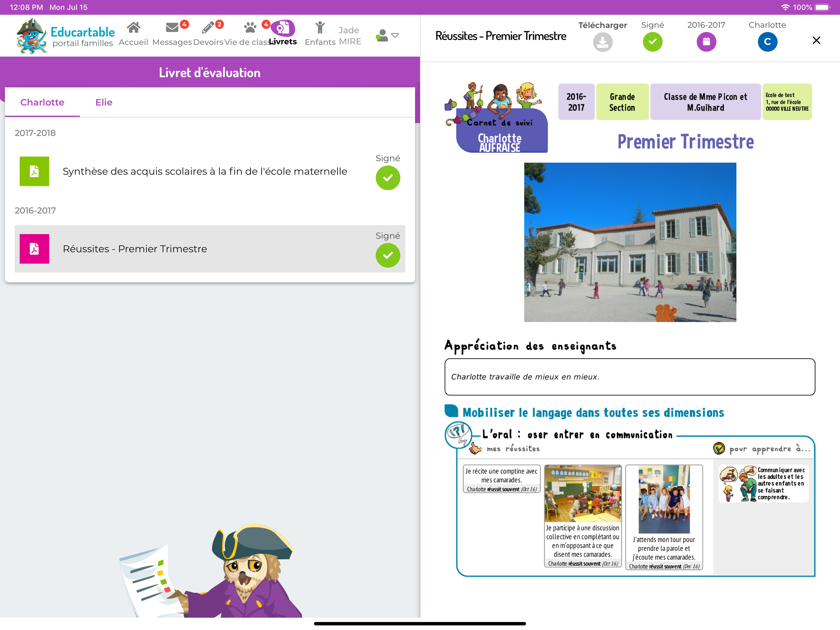Click the 2017-2018 year heading
This screenshot has width=840, height=630.
tap(35, 133)
